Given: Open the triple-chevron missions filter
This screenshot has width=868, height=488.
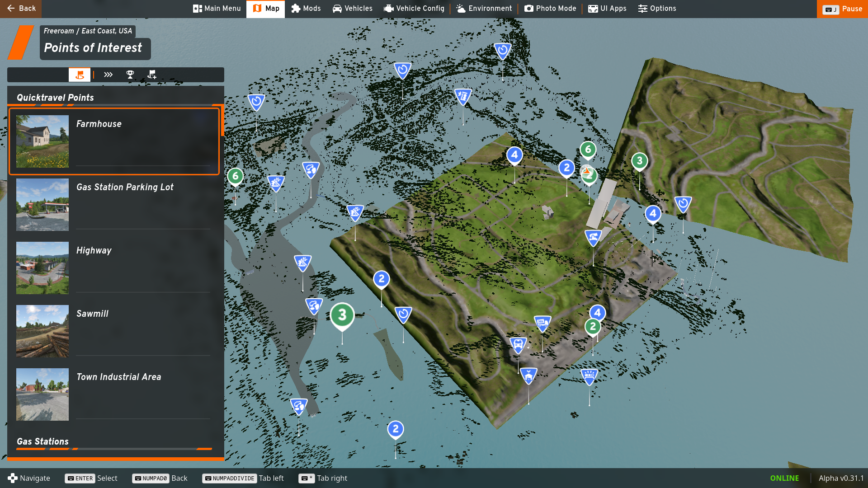Looking at the screenshot, I should point(108,75).
